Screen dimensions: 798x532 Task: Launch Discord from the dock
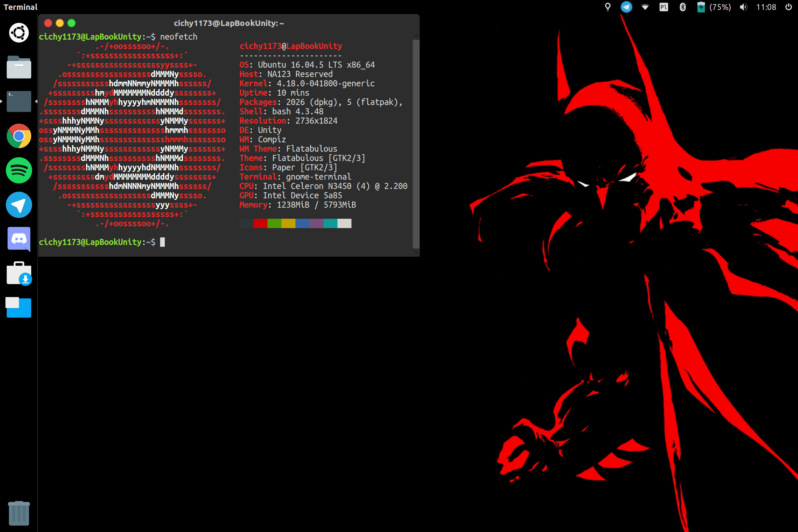tap(19, 239)
